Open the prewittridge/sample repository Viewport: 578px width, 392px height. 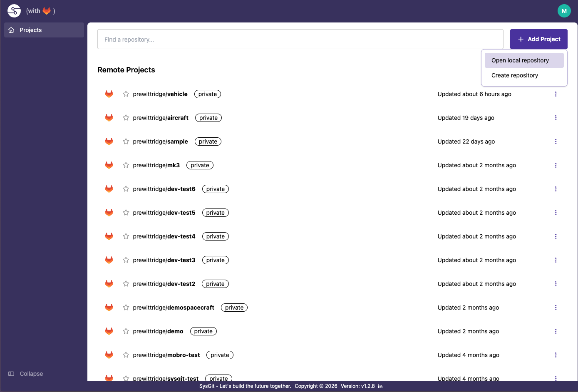(x=160, y=141)
